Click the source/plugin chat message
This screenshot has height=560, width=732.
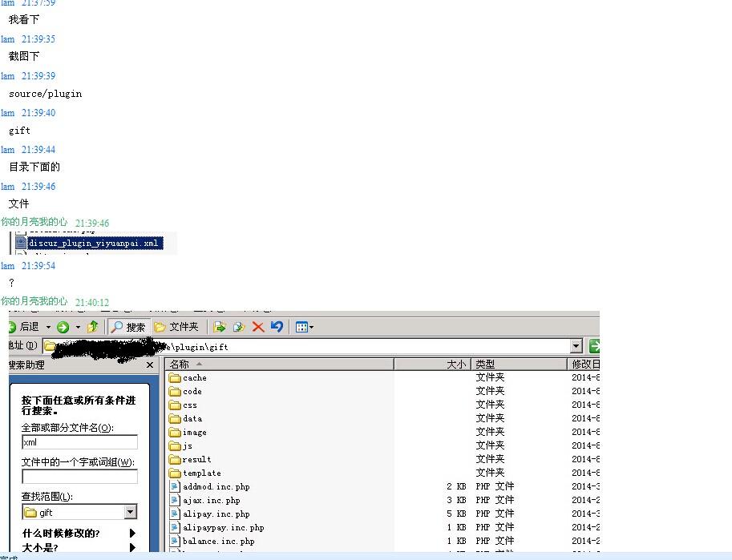point(45,93)
